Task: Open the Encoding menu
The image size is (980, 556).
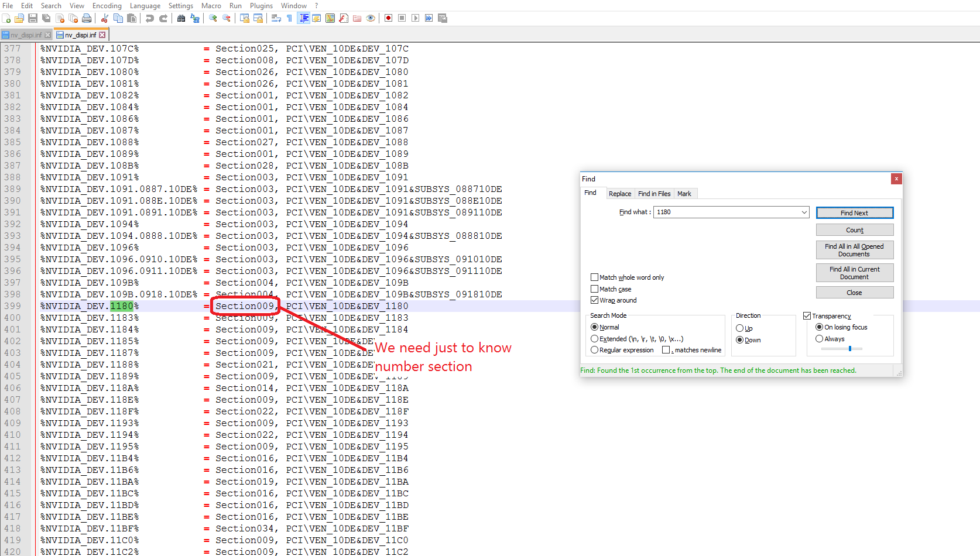Action: (107, 6)
